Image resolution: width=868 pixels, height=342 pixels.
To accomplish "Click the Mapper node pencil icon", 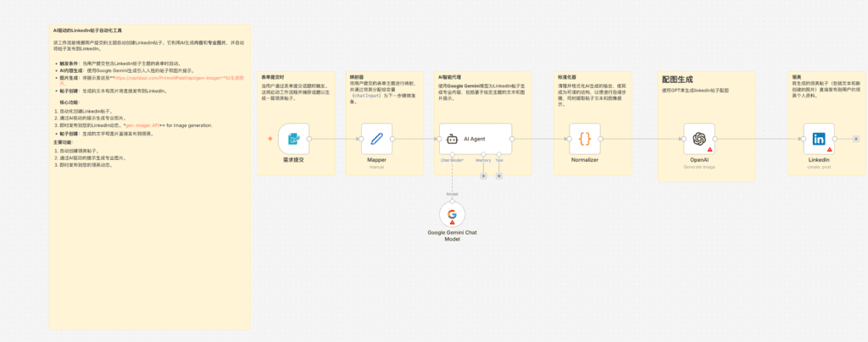I will point(376,138).
